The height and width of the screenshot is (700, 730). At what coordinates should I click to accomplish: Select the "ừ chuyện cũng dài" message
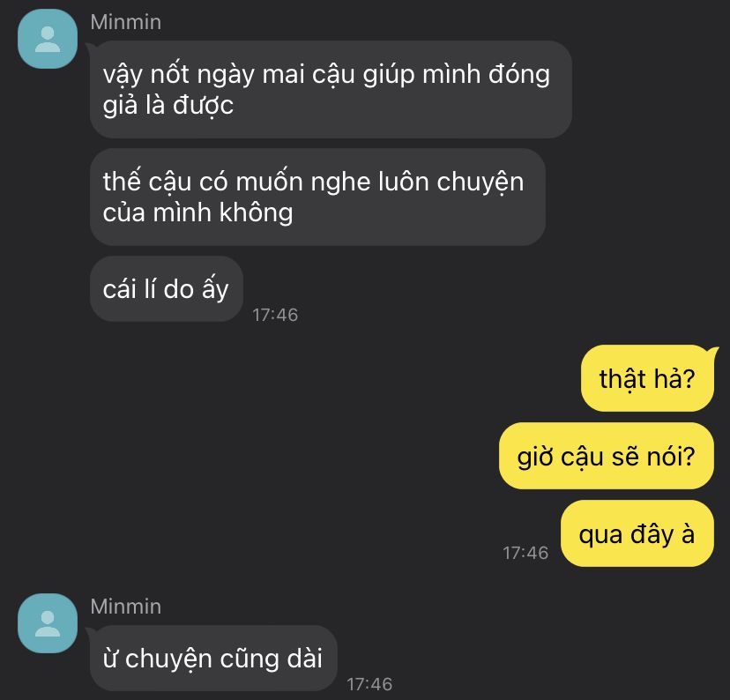(212, 658)
